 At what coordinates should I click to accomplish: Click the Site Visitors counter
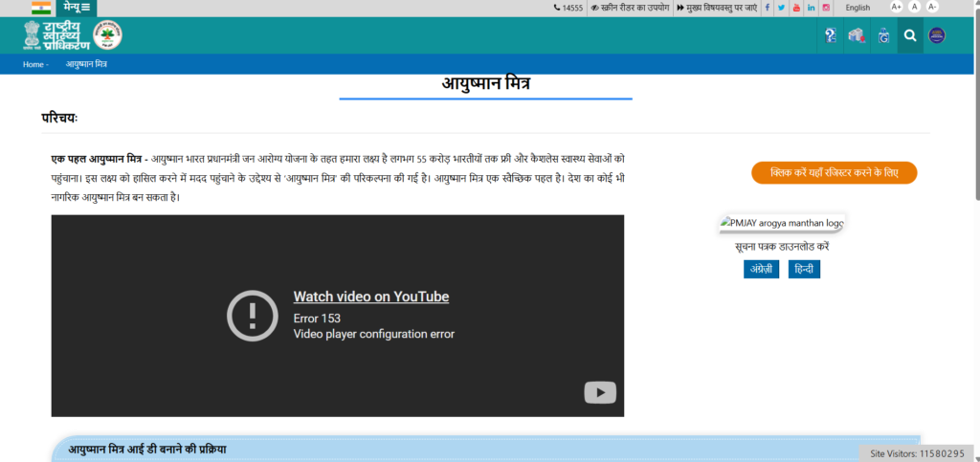click(x=918, y=454)
